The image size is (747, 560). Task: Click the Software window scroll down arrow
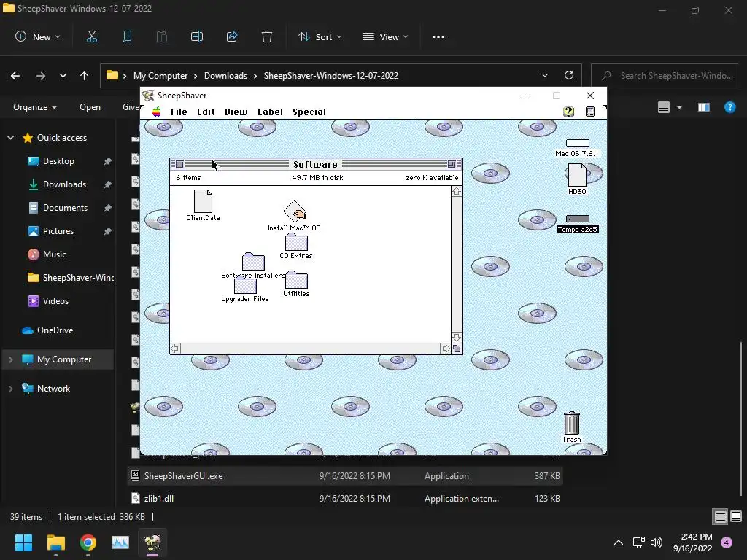(x=457, y=337)
